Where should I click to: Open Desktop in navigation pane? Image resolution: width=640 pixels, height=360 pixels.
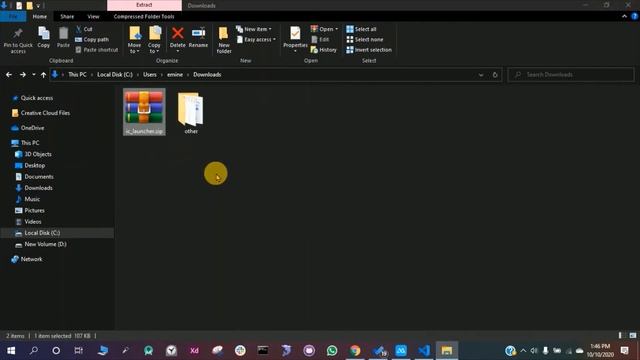30,166
